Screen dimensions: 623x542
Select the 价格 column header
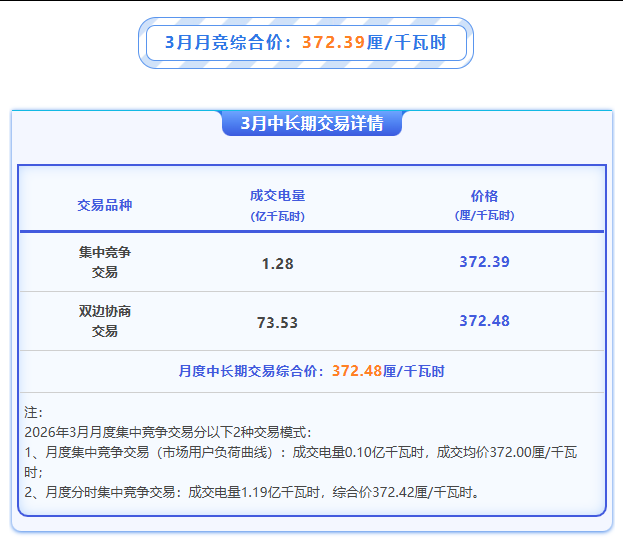[x=484, y=196]
